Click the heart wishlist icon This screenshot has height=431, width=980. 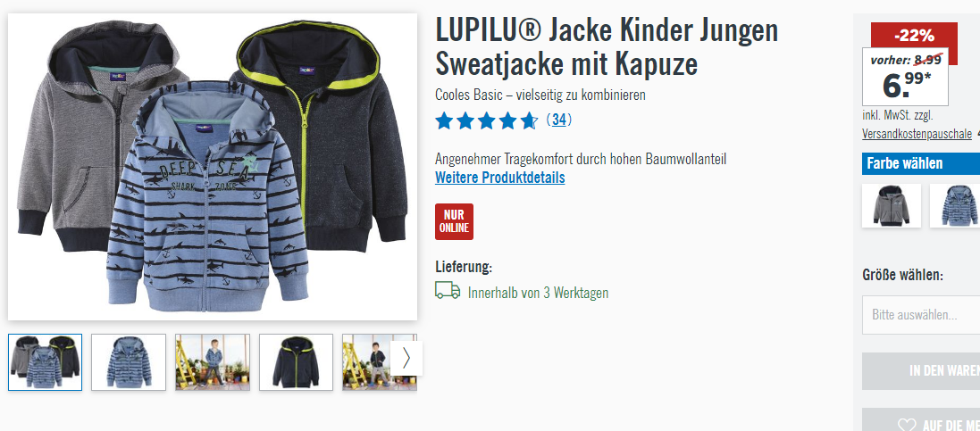906,426
